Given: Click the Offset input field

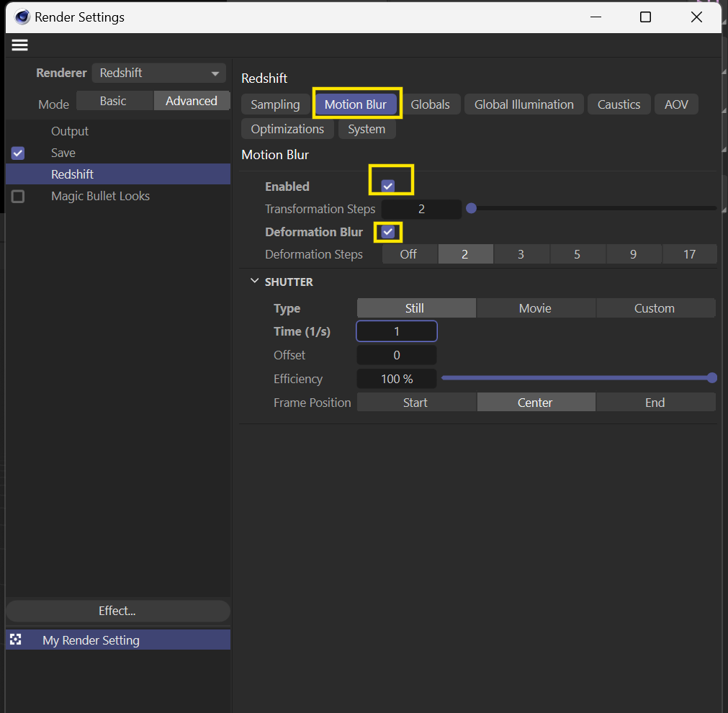Looking at the screenshot, I should 397,355.
